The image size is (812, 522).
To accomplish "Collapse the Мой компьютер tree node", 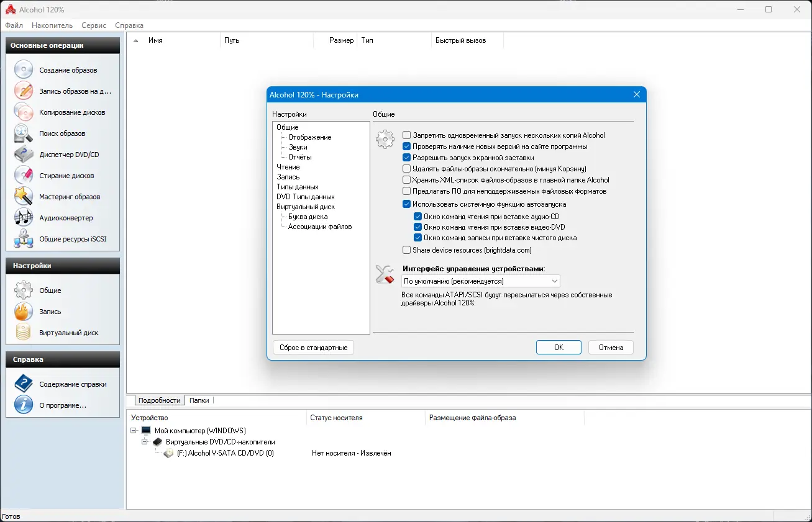I will (x=134, y=430).
